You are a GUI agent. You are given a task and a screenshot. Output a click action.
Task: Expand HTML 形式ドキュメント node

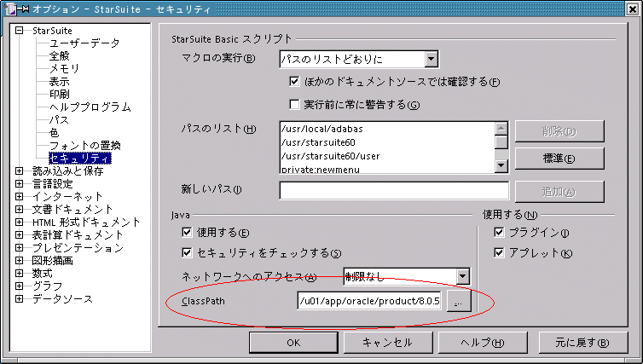coord(20,222)
